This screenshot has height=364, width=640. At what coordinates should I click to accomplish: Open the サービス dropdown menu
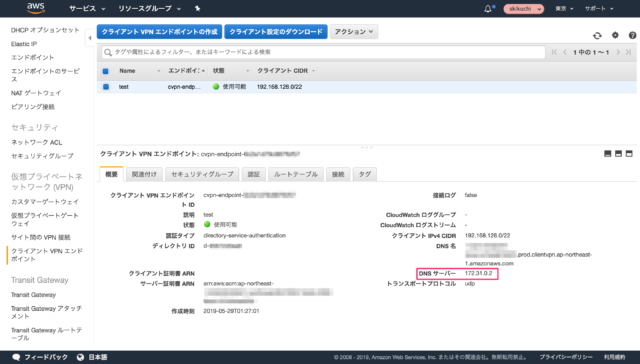(87, 8)
